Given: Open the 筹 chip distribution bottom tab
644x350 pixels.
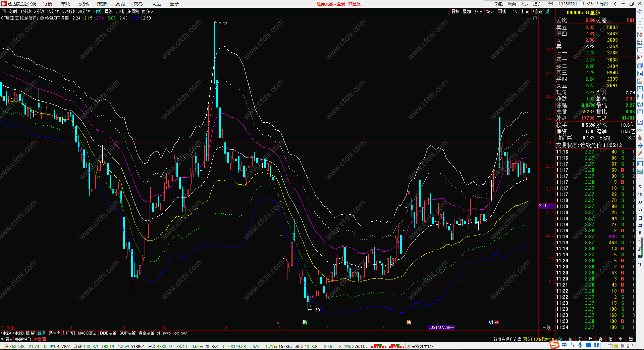Looking at the screenshot, I should [631, 339].
